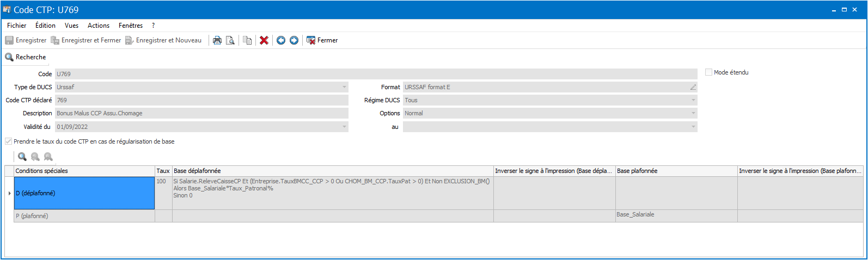Open print preview icon
Viewport: 868px width, 260px height.
pos(230,40)
